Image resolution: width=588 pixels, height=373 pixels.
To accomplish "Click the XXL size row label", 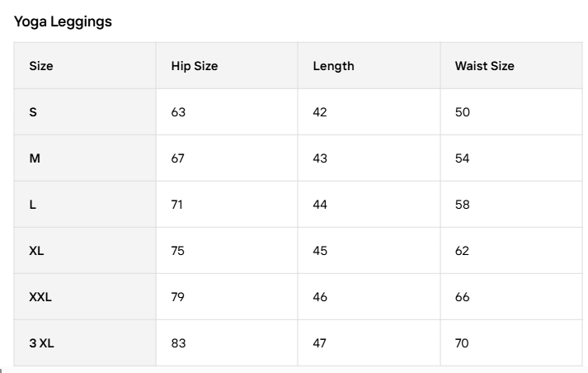I will pos(40,297).
